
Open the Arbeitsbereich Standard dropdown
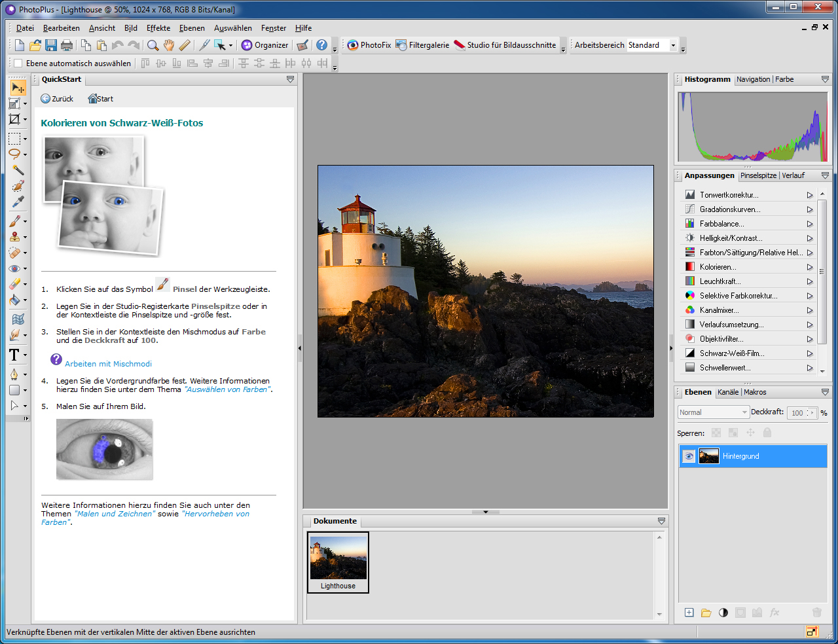[x=673, y=45]
